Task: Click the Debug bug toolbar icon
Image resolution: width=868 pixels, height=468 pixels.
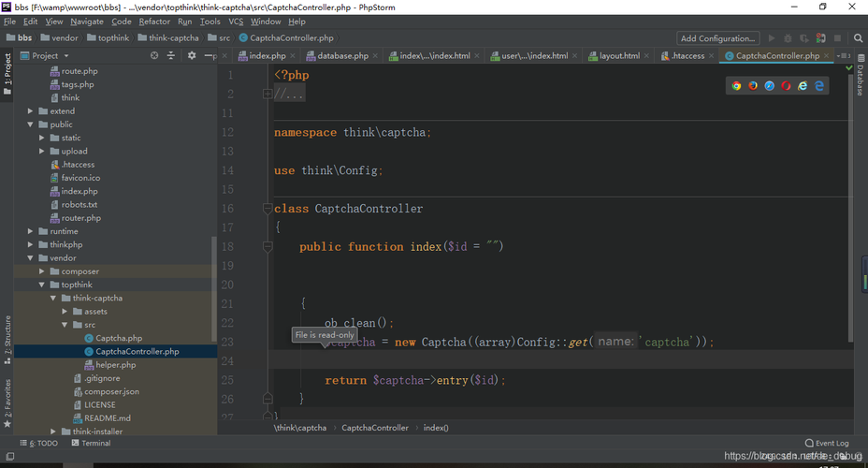Action: coord(788,38)
